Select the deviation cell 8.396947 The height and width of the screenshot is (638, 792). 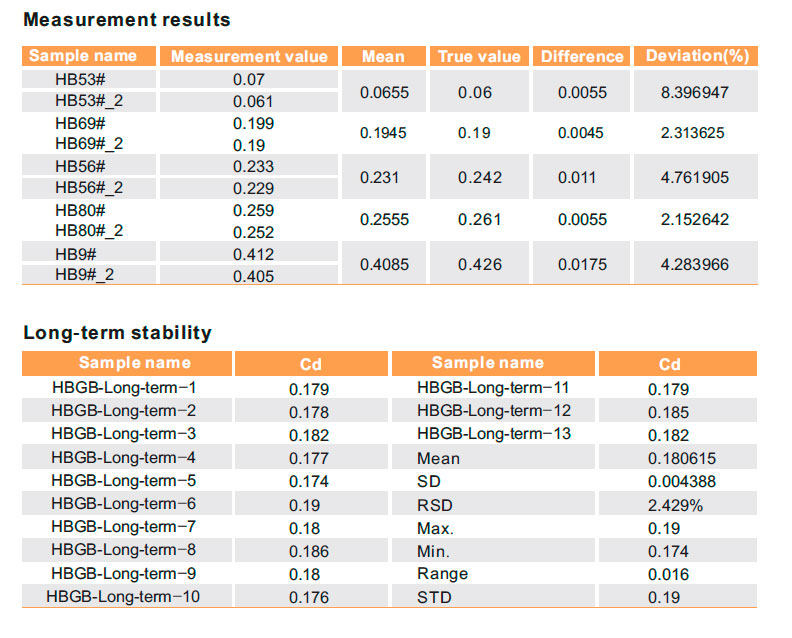click(695, 90)
